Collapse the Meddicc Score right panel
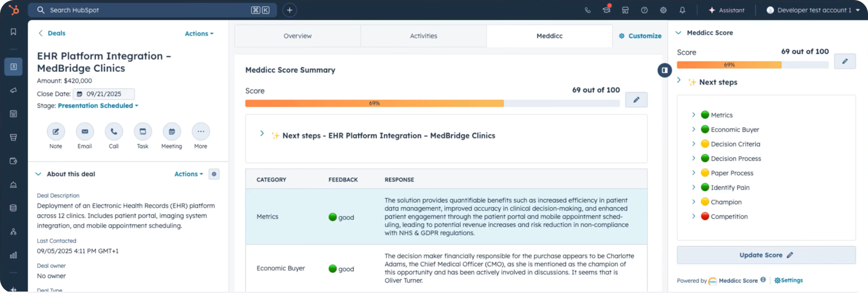 (678, 33)
